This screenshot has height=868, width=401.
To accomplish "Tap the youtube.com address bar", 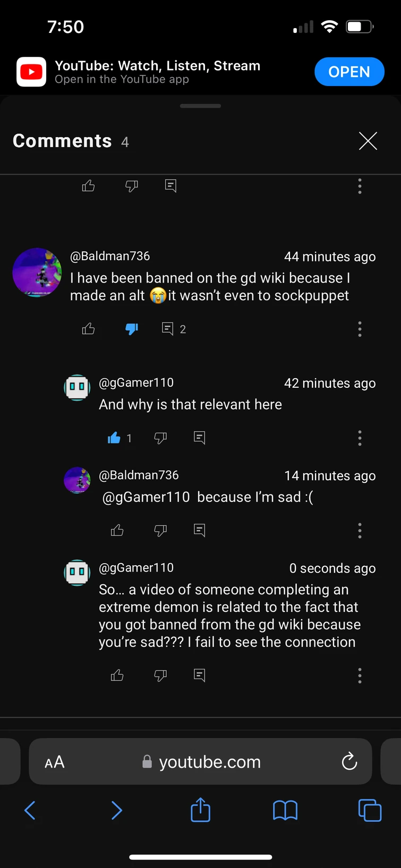I will (202, 762).
